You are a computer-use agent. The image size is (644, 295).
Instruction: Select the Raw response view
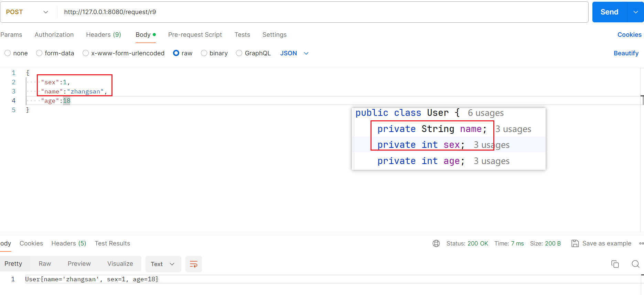click(x=45, y=264)
